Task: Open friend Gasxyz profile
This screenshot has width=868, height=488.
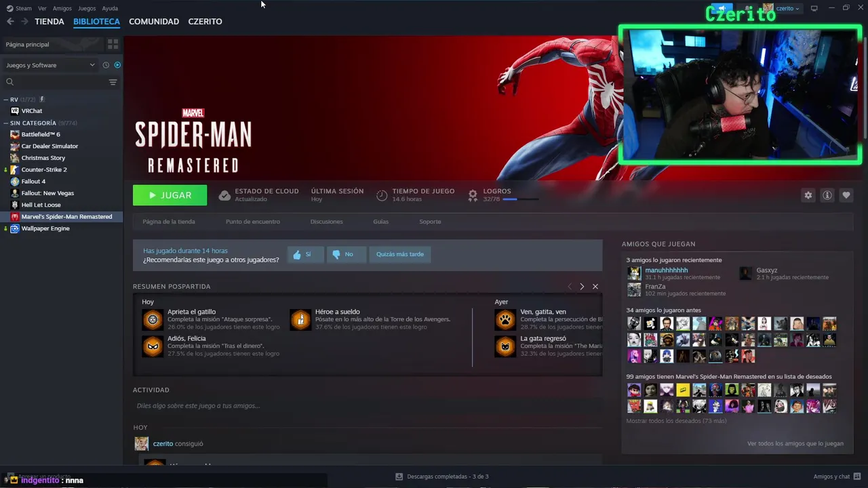Action: pyautogui.click(x=767, y=270)
